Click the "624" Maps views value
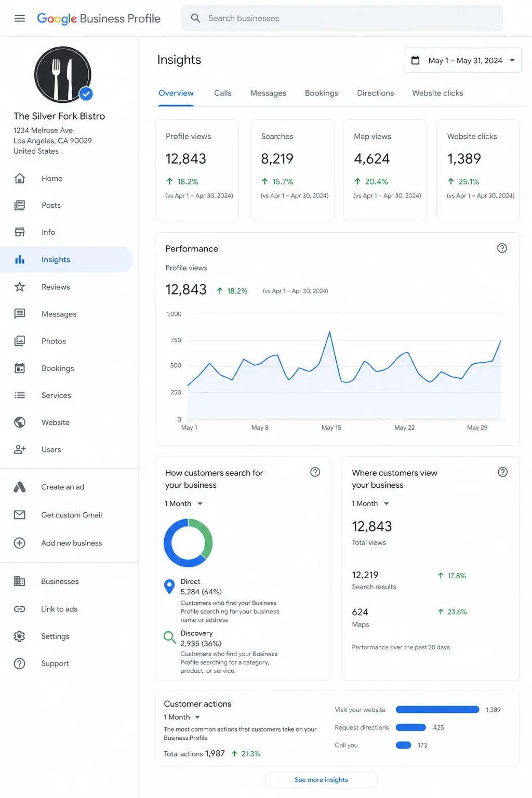Image resolution: width=532 pixels, height=798 pixels. 360,612
